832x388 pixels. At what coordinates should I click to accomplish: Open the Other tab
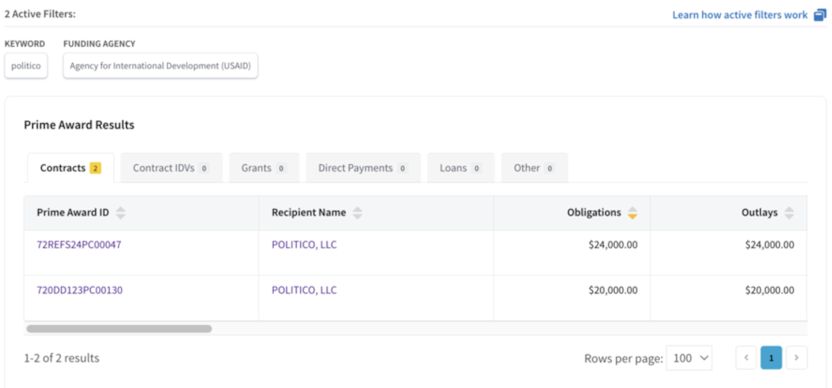[534, 168]
